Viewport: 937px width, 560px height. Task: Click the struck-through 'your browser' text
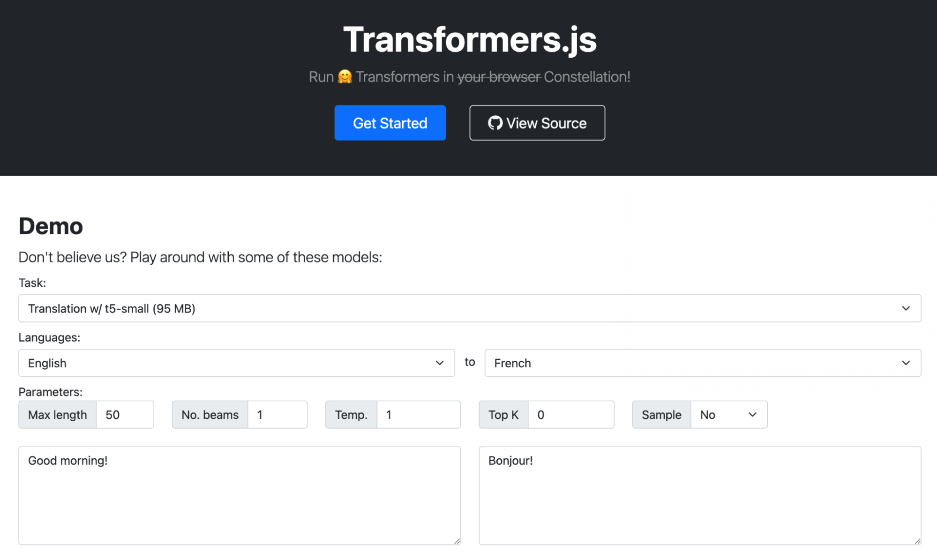pos(499,77)
